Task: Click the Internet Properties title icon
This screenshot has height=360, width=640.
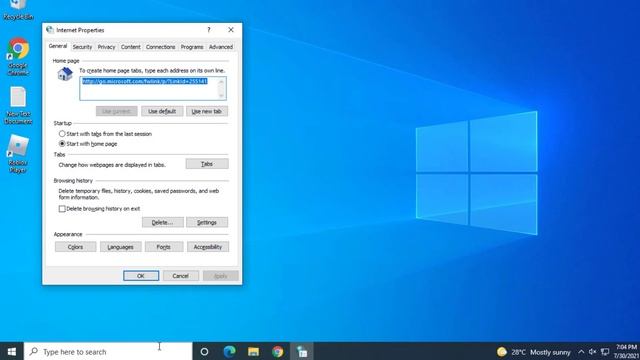Action: point(50,30)
